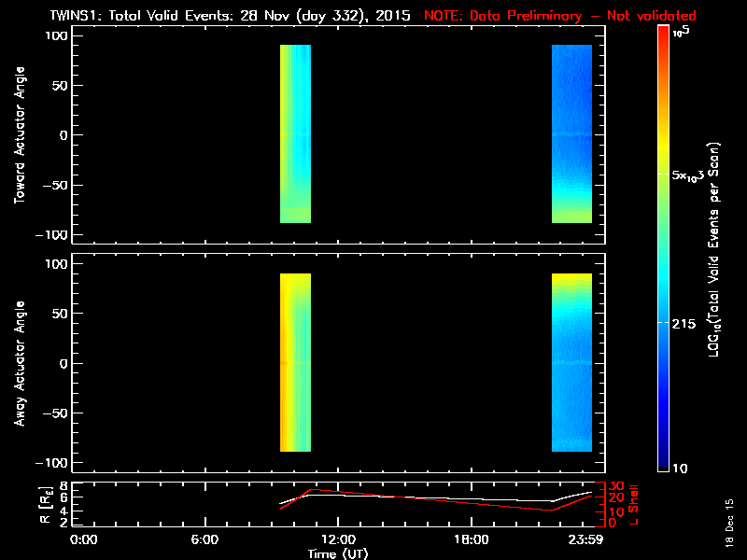This screenshot has width=747, height=560.
Task: Click the first data strip in the Toward panel
Action: (295, 133)
